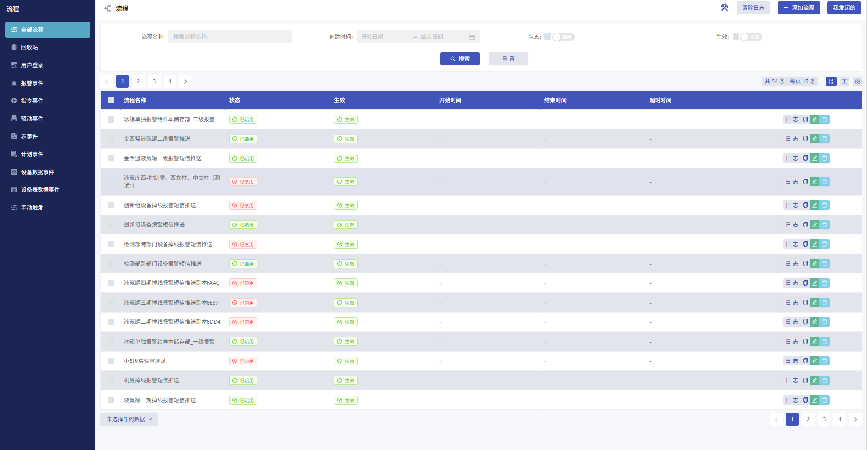
Task: Edit the 冰箱单独报警给样本储存部_一级报警 flow
Action: point(815,341)
